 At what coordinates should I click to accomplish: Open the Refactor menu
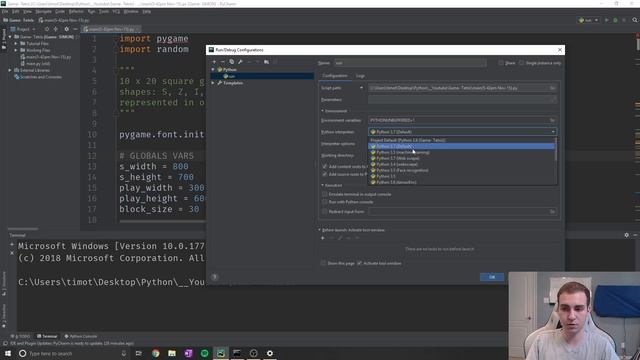click(76, 11)
